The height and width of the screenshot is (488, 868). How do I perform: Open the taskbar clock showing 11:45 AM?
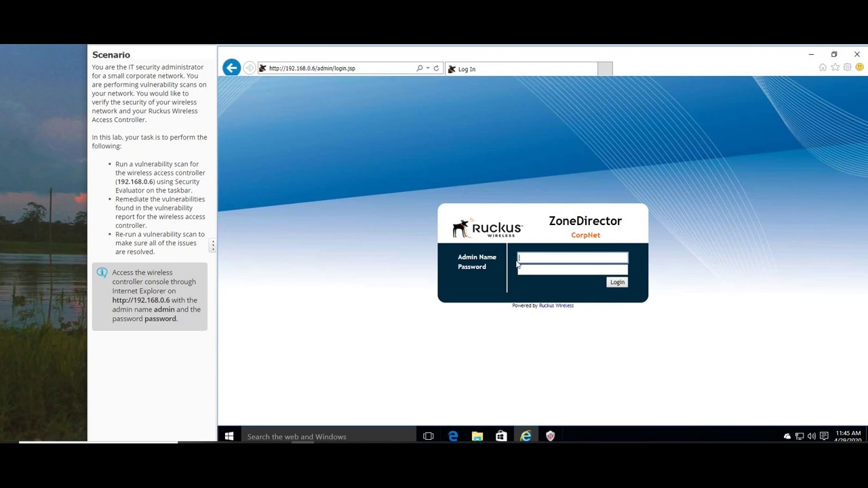(848, 436)
